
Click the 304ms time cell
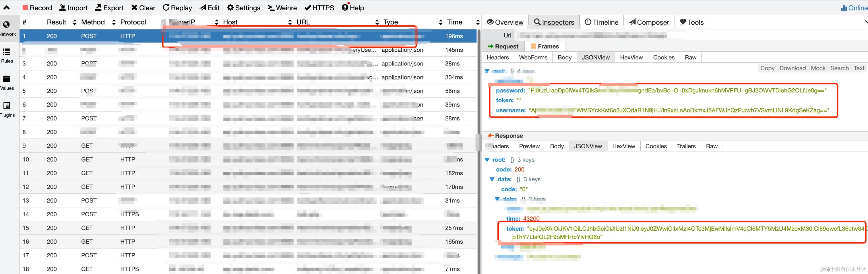tap(454, 77)
